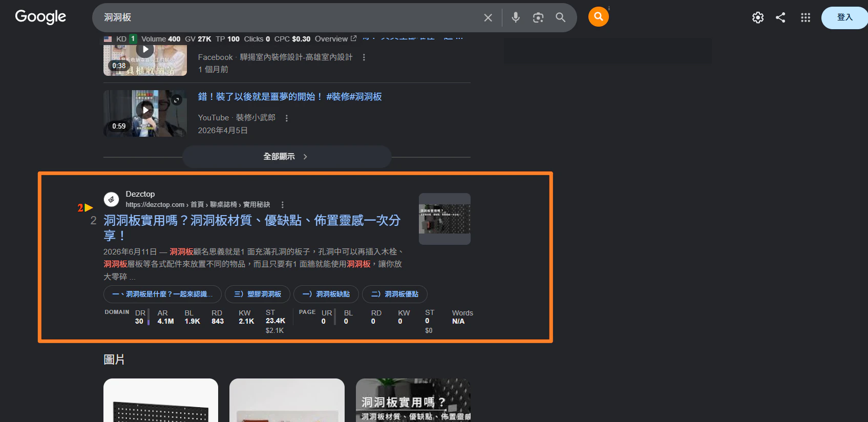
Task: Click the Volume 400 keyword metric
Action: 161,39
